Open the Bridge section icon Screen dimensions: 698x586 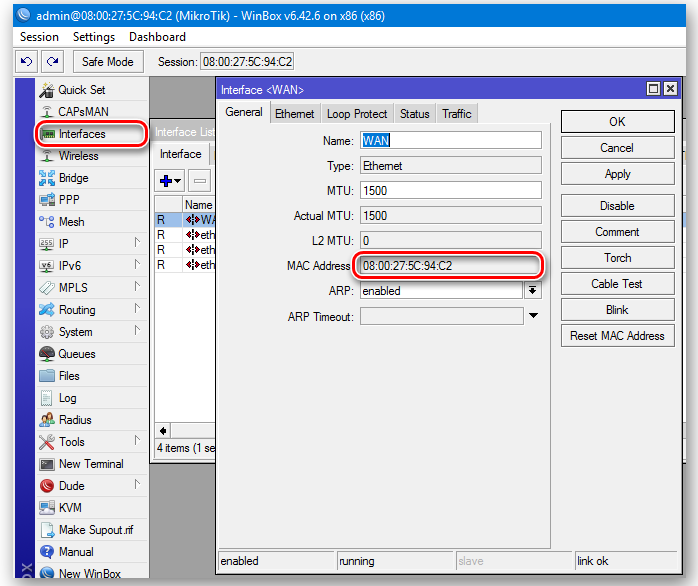47,178
